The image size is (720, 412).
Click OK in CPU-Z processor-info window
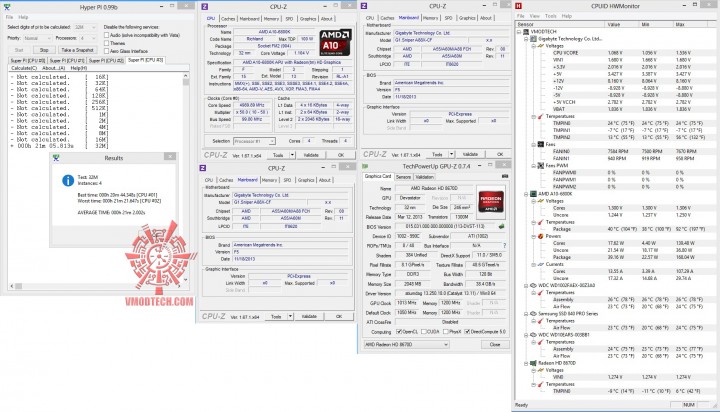(x=341, y=155)
